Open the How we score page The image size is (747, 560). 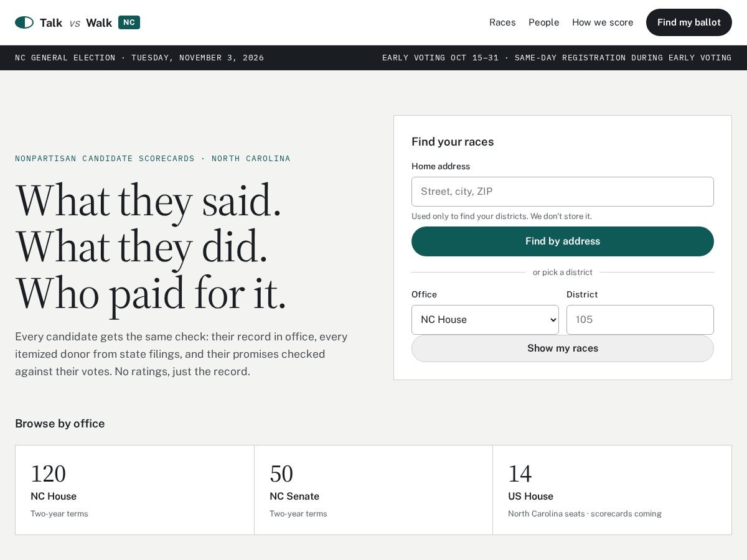pos(603,22)
